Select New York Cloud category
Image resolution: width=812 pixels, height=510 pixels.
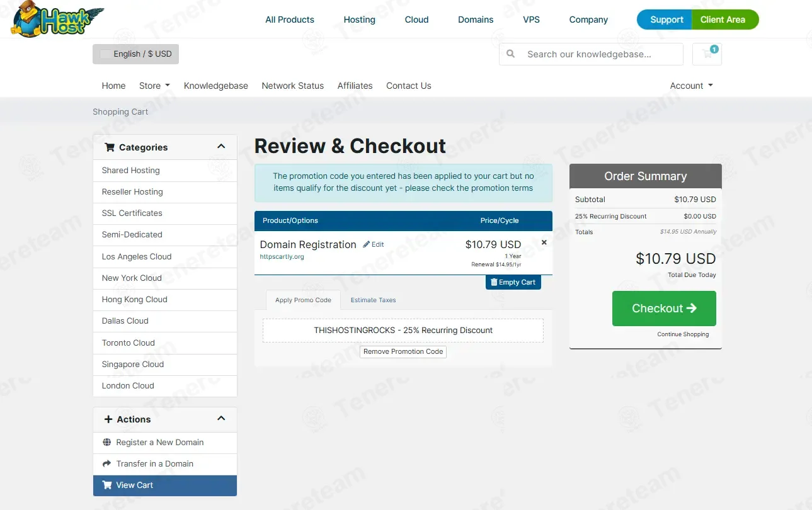coord(165,278)
